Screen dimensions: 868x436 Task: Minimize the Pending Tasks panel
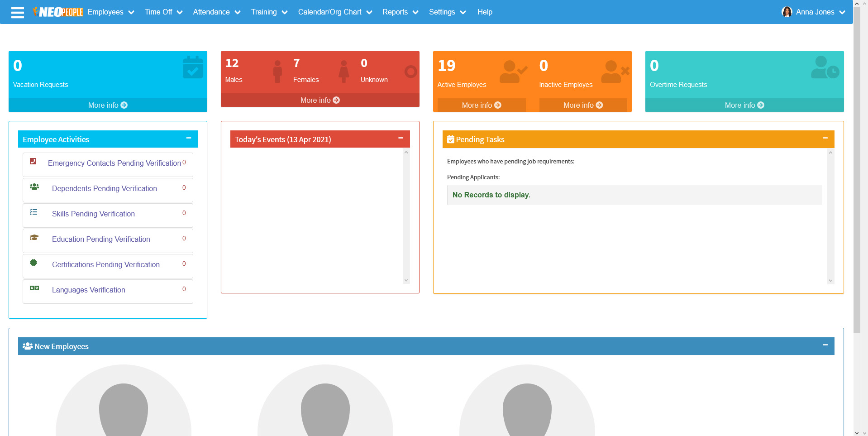[x=825, y=138]
